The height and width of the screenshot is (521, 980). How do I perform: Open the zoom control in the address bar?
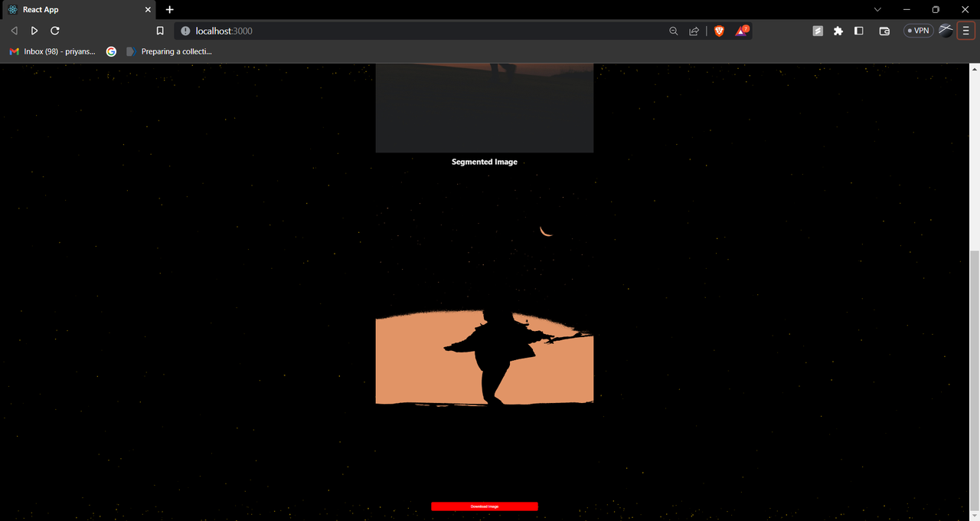(x=674, y=31)
